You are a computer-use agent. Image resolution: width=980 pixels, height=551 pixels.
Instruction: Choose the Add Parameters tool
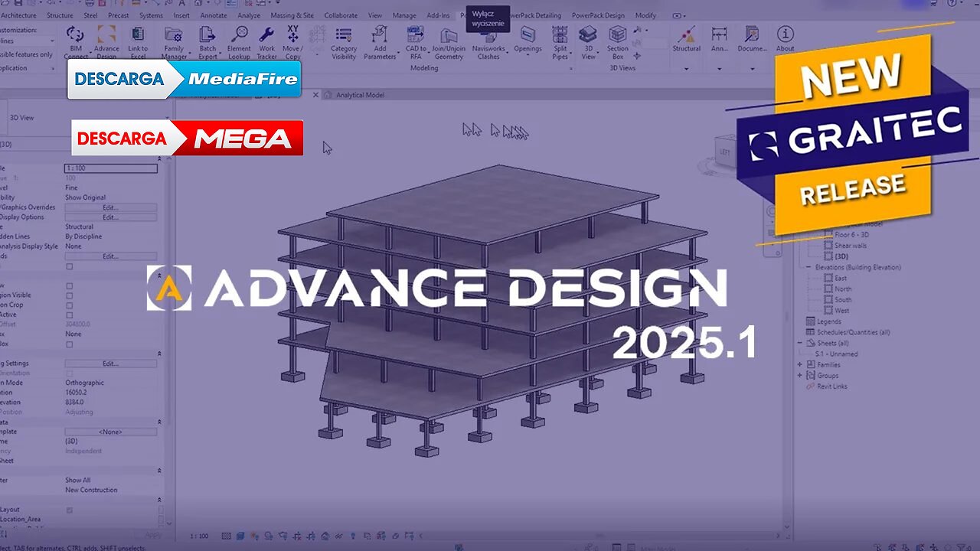coord(380,42)
